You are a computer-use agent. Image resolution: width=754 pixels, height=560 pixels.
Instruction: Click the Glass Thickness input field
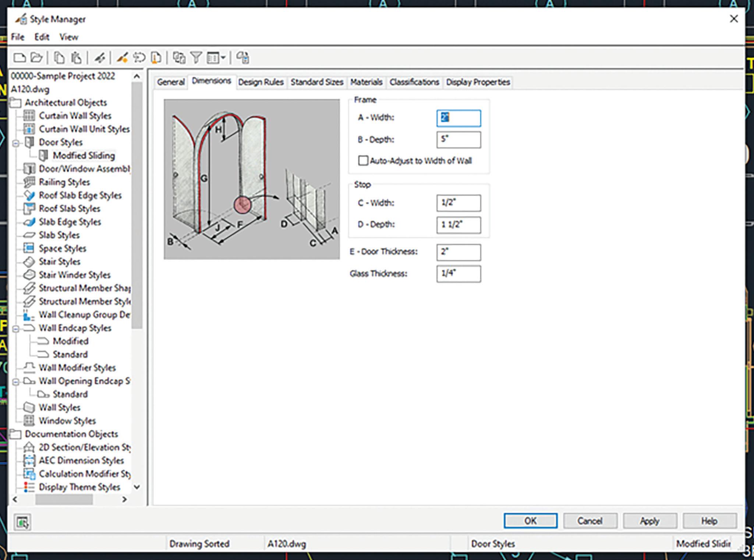[459, 274]
